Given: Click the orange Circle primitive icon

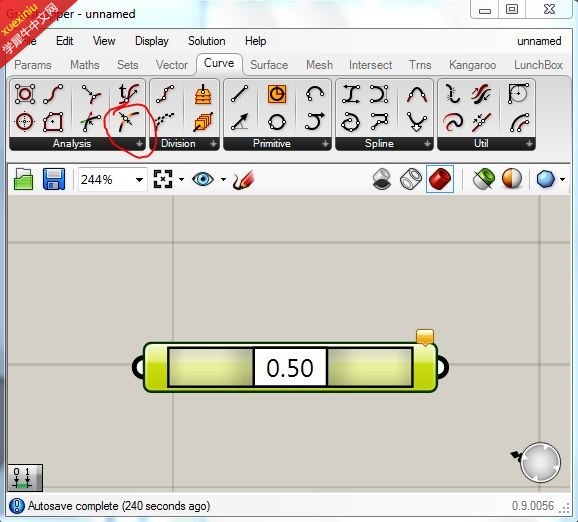Looking at the screenshot, I should point(277,94).
